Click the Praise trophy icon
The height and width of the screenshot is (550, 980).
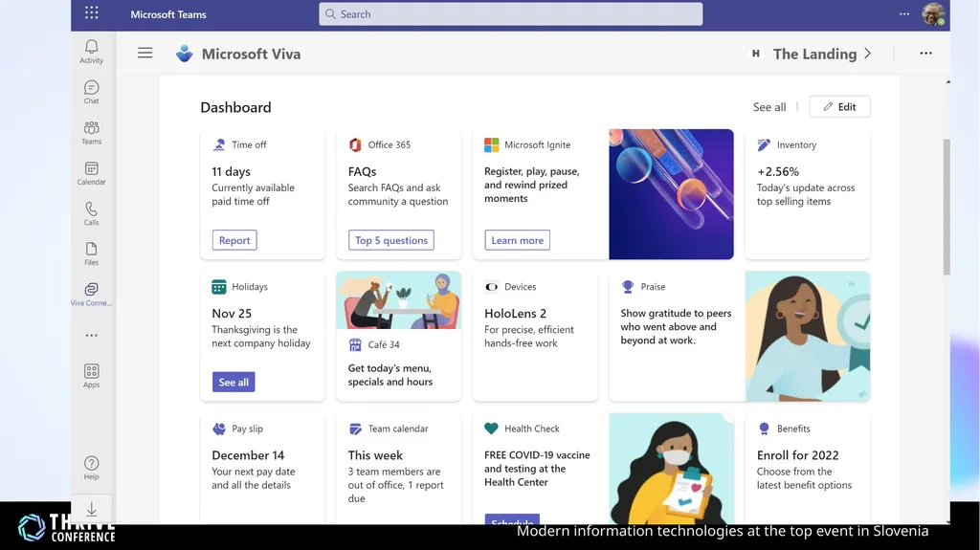[x=628, y=287]
